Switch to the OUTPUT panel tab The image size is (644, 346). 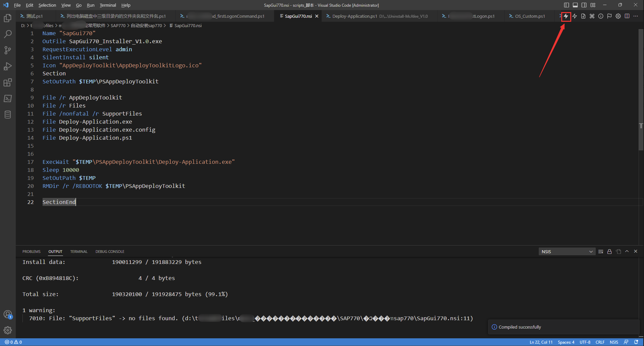click(55, 252)
